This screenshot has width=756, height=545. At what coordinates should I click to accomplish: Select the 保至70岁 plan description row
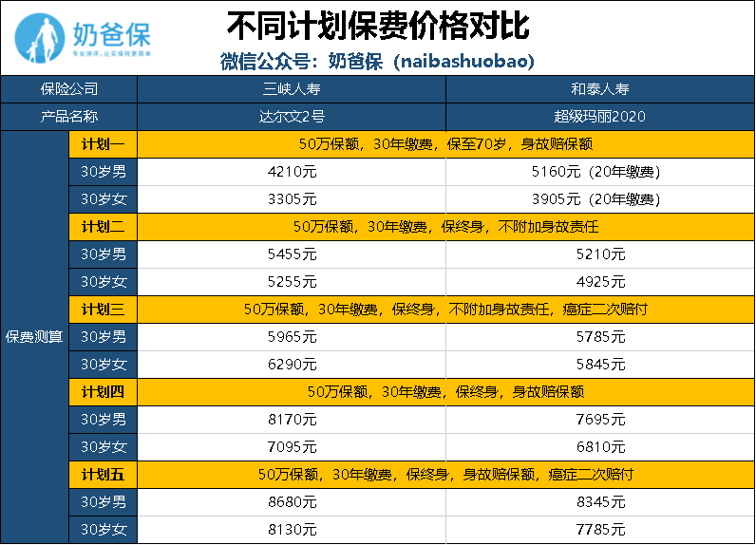pos(446,144)
